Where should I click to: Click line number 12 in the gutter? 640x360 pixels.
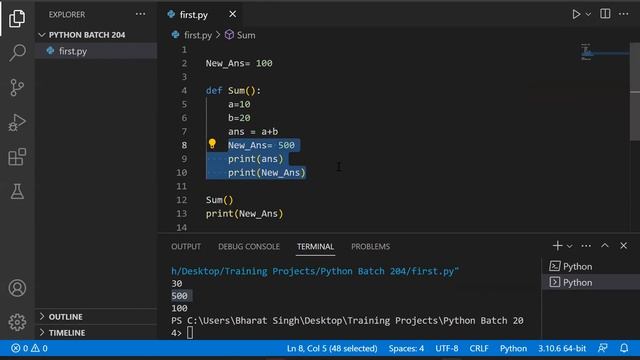point(182,200)
